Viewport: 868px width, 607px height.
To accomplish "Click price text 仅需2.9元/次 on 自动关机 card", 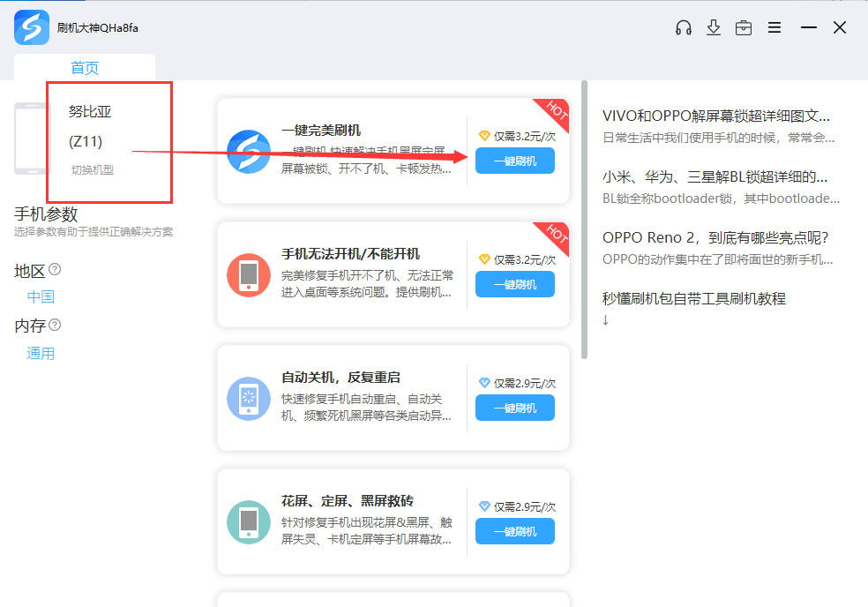I will point(525,383).
